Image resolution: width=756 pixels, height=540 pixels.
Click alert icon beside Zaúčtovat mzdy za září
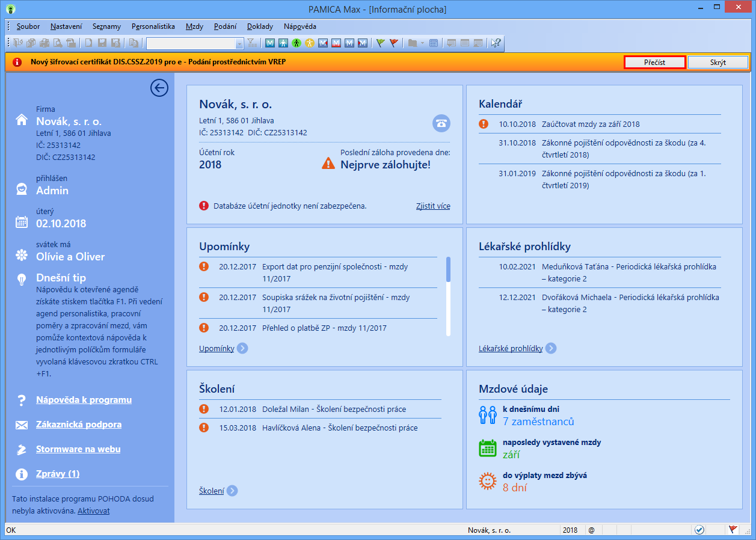(484, 124)
